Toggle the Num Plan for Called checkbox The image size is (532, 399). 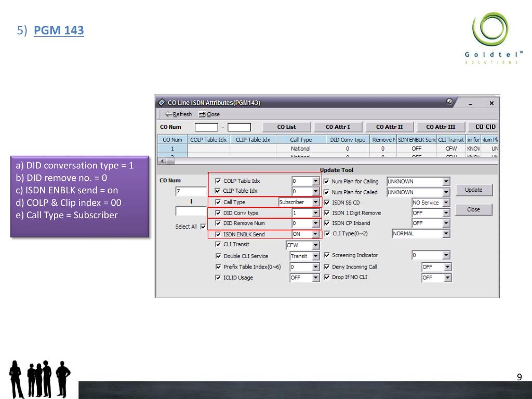327,192
